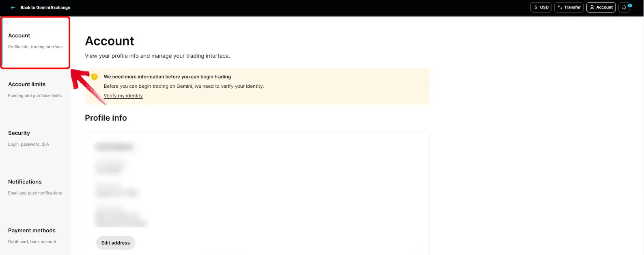
Task: Click the Edit address button
Action: (116, 243)
